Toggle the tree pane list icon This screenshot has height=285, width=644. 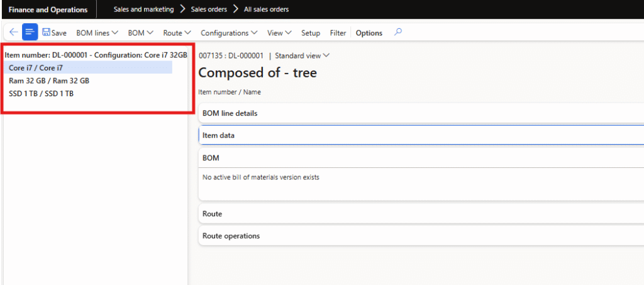30,32
